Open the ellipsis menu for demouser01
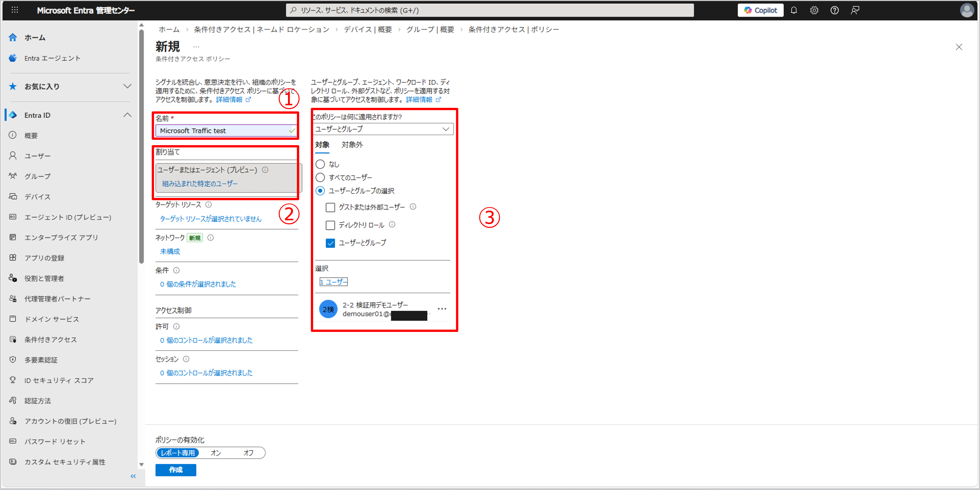 [442, 309]
